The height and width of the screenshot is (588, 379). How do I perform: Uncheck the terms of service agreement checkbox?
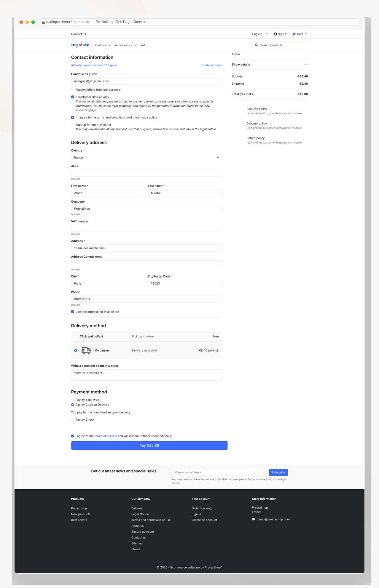73,436
